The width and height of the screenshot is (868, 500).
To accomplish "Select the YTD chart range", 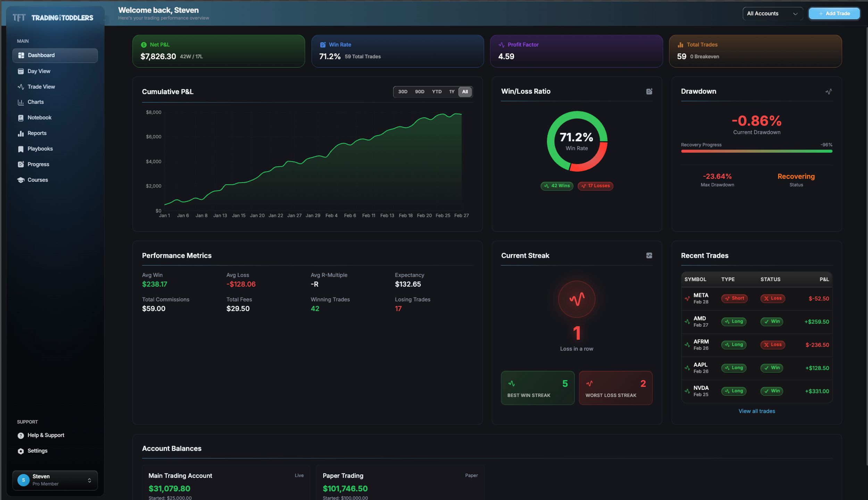I will pyautogui.click(x=437, y=92).
